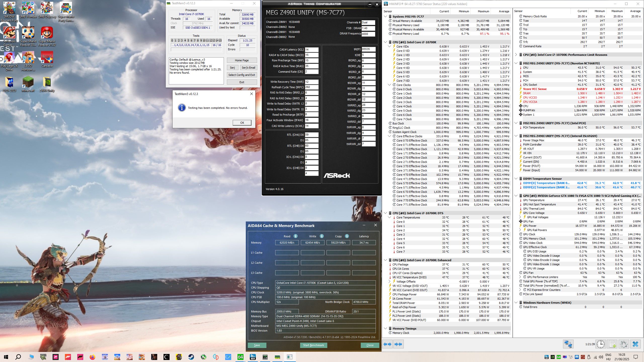Click the tREFI value field
The width and height of the screenshot is (644, 362).
[369, 49]
